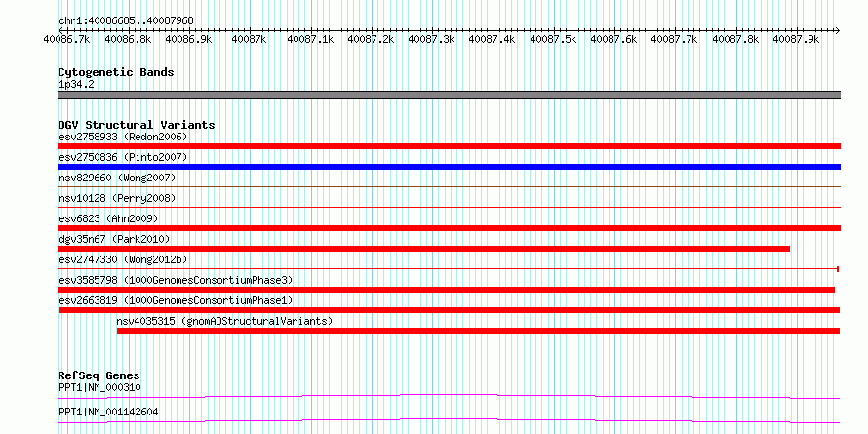Open the nsv829660 (Wong2007) variant label
Image resolution: width=868 pixels, height=434 pixels.
(x=117, y=178)
